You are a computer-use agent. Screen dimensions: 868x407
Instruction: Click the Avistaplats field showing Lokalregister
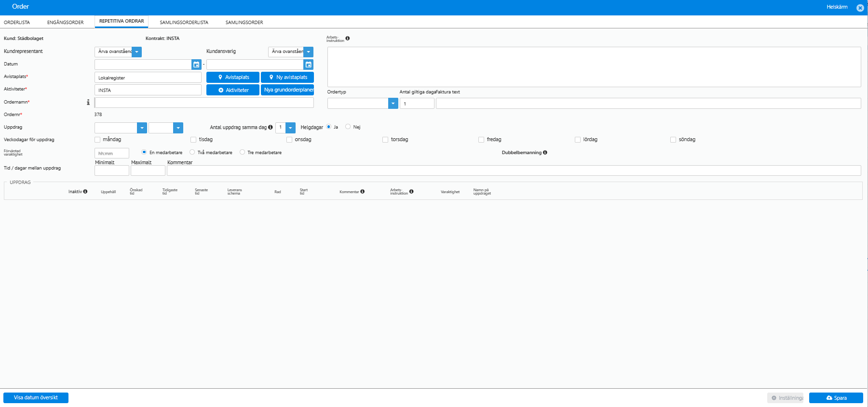[x=148, y=78]
